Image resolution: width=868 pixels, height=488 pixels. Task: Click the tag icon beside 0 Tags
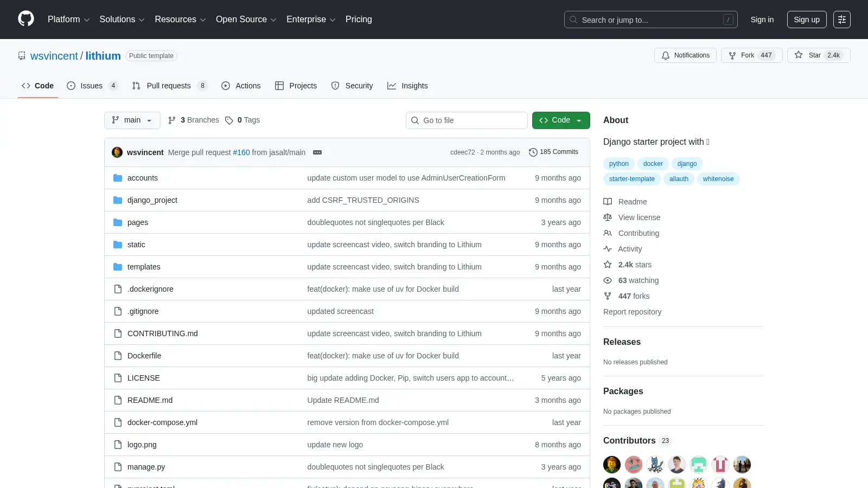click(229, 120)
